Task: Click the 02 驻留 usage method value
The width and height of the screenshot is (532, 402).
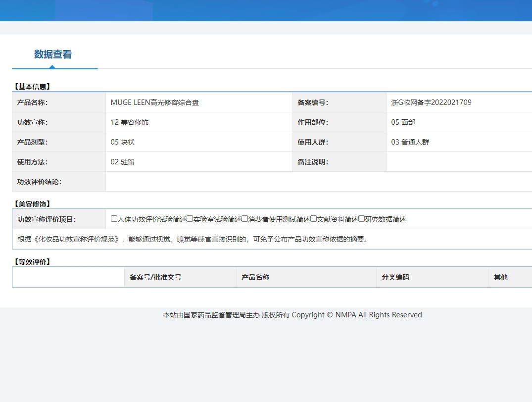Action: click(x=123, y=162)
